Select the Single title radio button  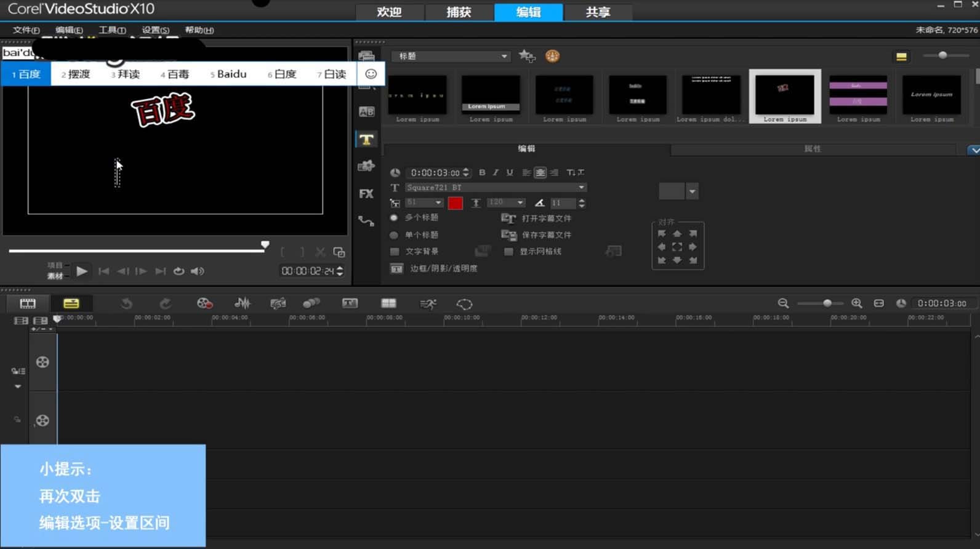394,235
